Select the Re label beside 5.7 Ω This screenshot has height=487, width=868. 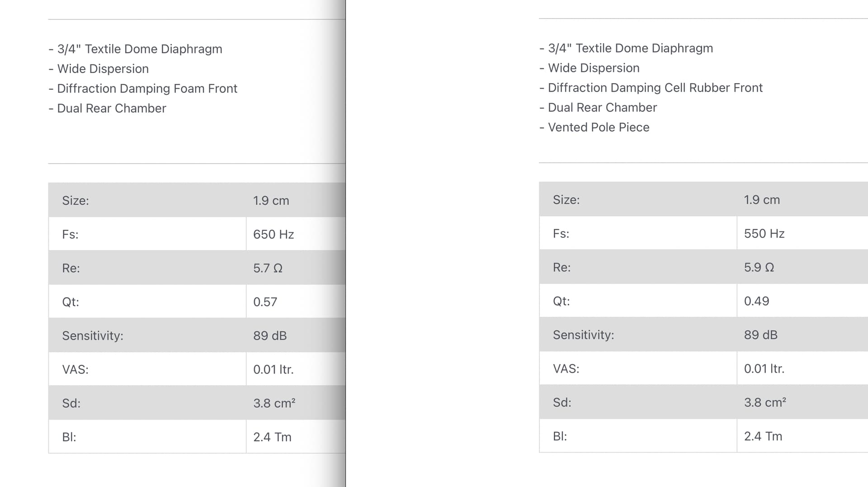[x=71, y=268]
